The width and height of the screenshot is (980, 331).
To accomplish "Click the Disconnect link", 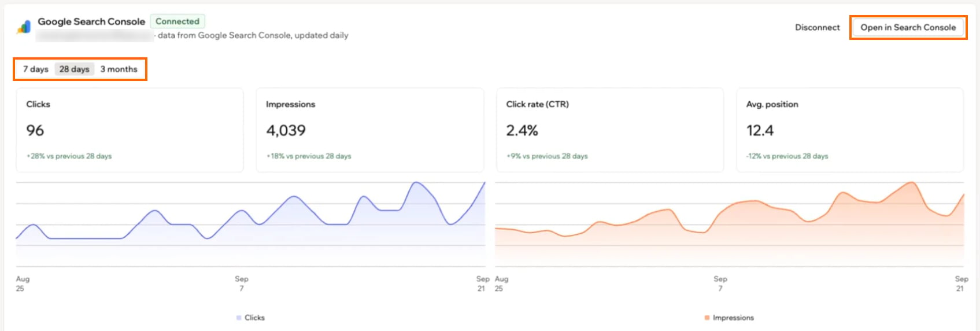I will (817, 27).
